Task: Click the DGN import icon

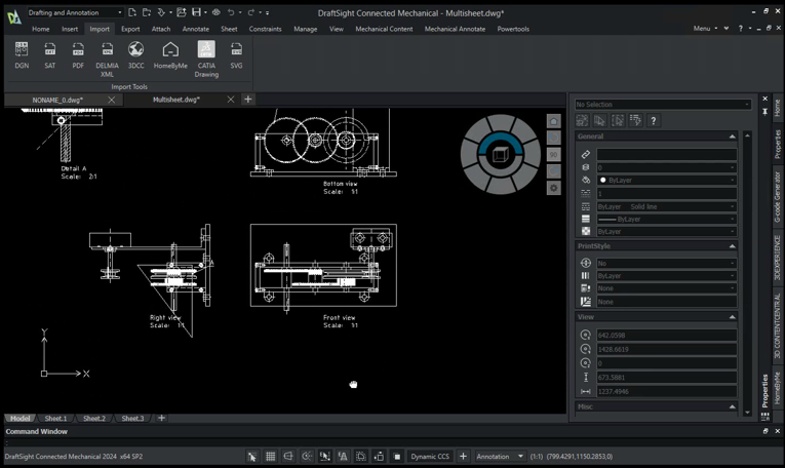Action: point(21,50)
